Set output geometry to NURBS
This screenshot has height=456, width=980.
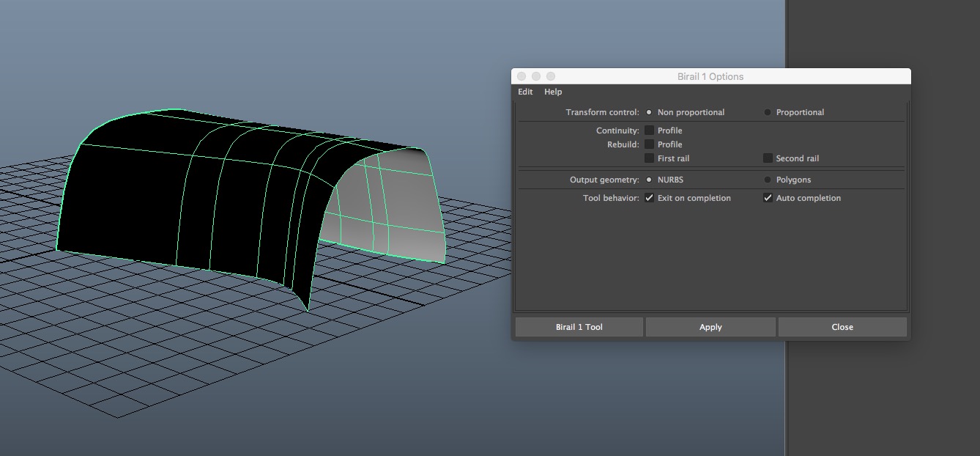[x=649, y=180]
